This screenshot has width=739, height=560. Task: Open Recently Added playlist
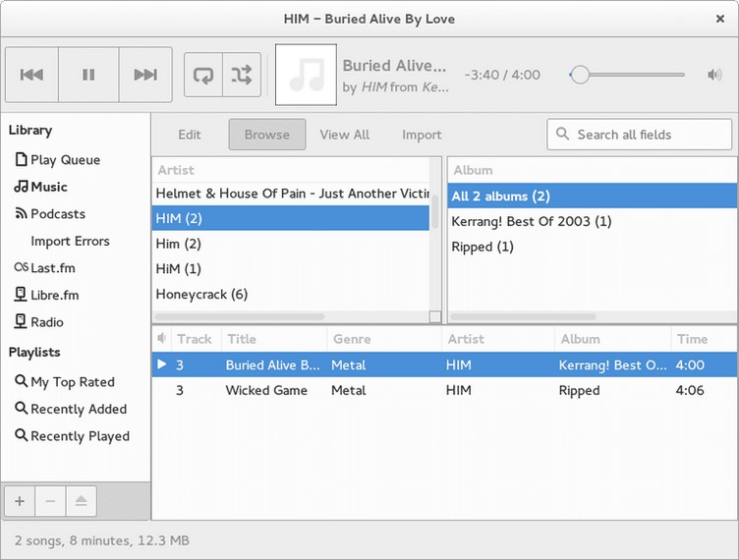click(71, 409)
